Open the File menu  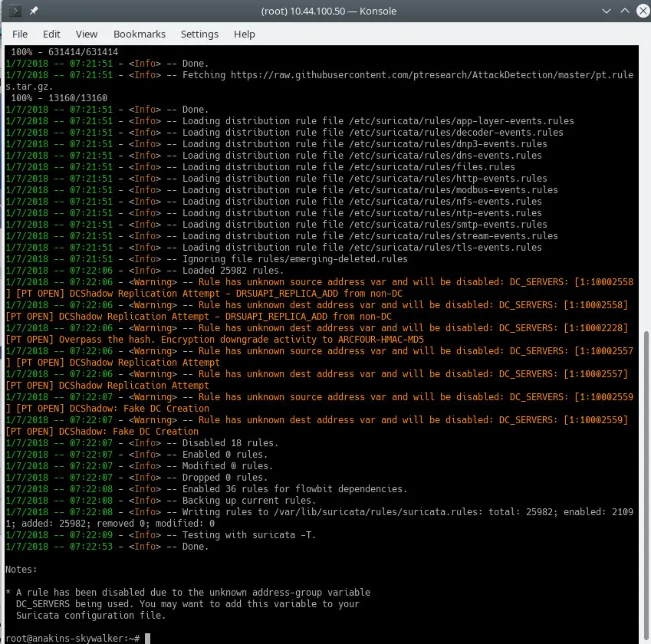tap(20, 34)
